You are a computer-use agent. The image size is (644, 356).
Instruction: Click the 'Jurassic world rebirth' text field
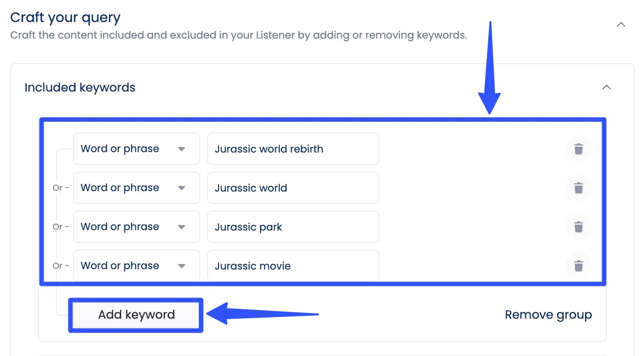pos(293,149)
